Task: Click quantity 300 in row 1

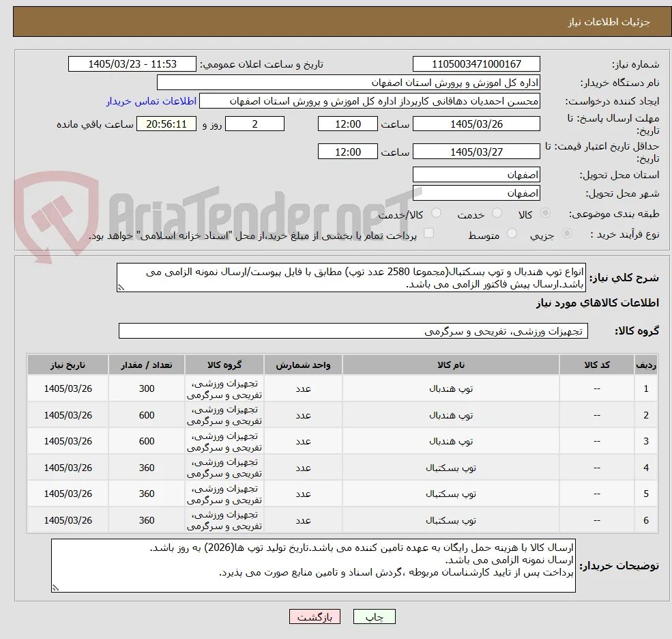Action: tap(147, 388)
